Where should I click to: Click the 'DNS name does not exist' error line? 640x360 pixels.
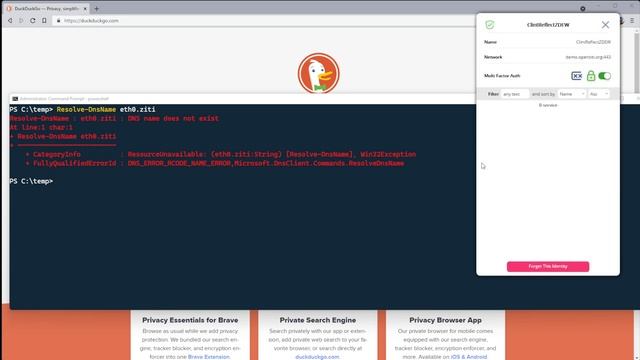[114, 118]
